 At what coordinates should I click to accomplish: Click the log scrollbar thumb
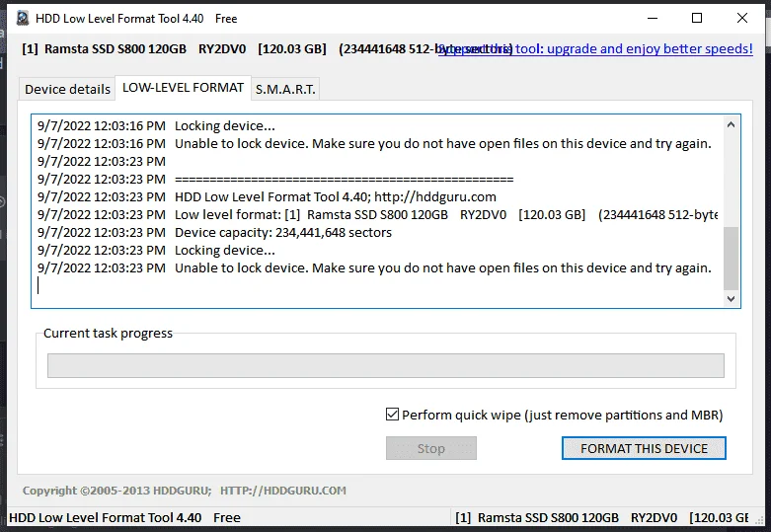pyautogui.click(x=731, y=259)
